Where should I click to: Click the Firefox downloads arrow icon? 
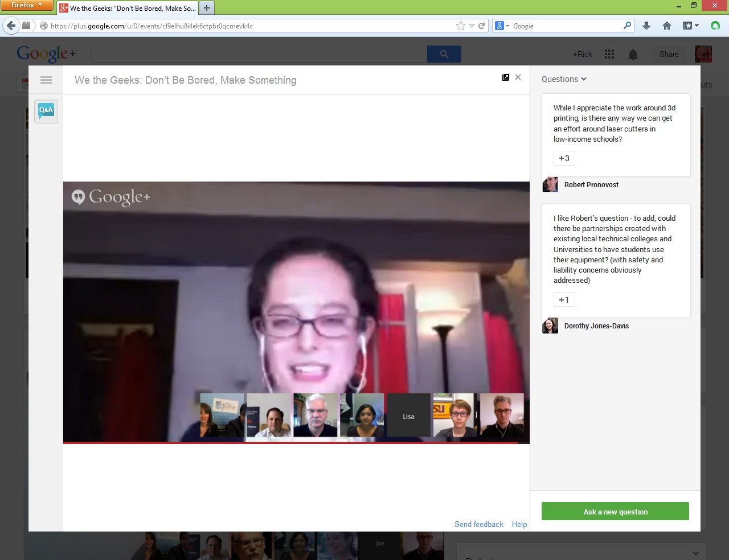(x=646, y=26)
